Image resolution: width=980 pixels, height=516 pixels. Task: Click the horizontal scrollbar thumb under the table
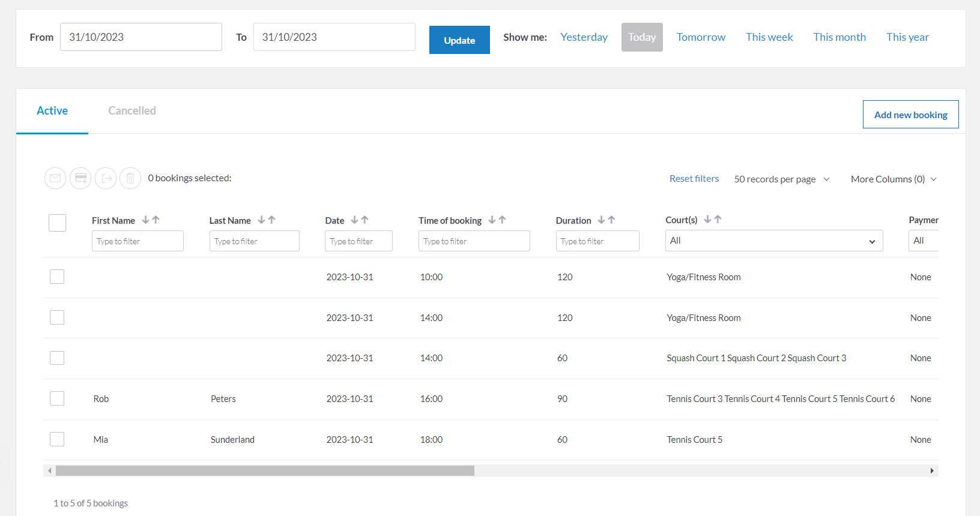pos(264,471)
